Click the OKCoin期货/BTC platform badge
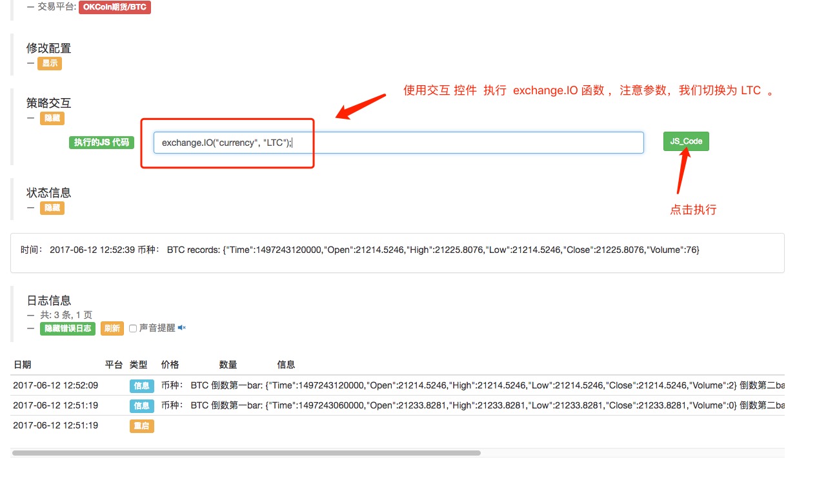Viewport: 826px width, 504px height. point(115,8)
